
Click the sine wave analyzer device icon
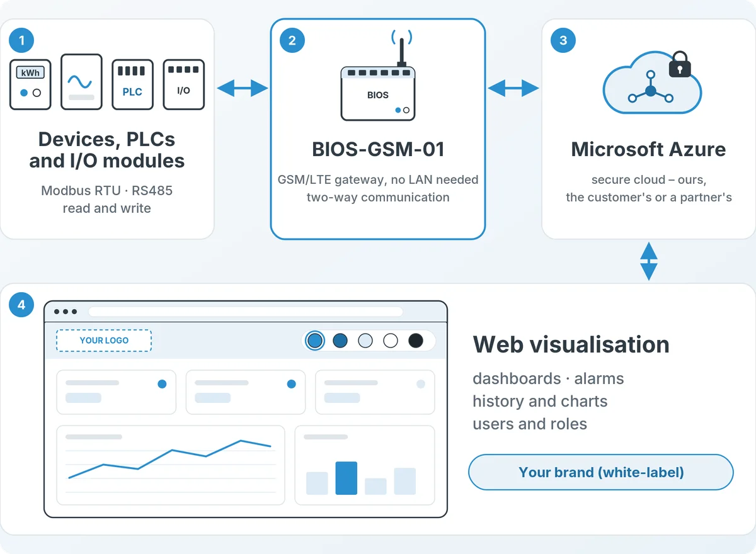pos(81,82)
